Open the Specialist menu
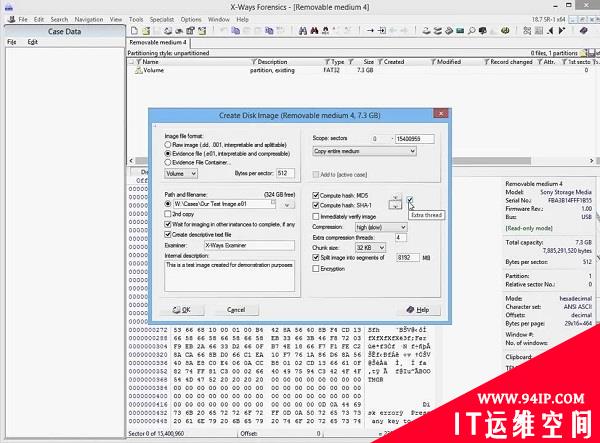Screen dimensions: 600x443 click(161, 19)
